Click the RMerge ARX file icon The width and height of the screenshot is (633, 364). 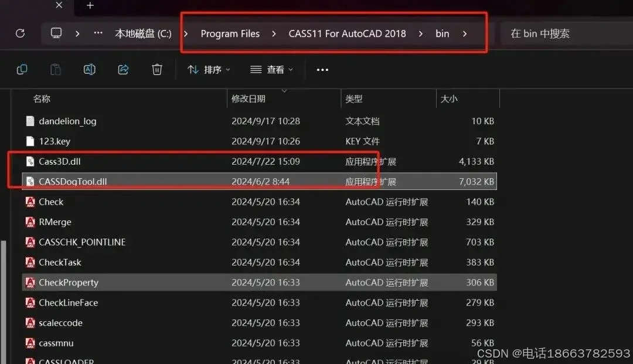[30, 222]
